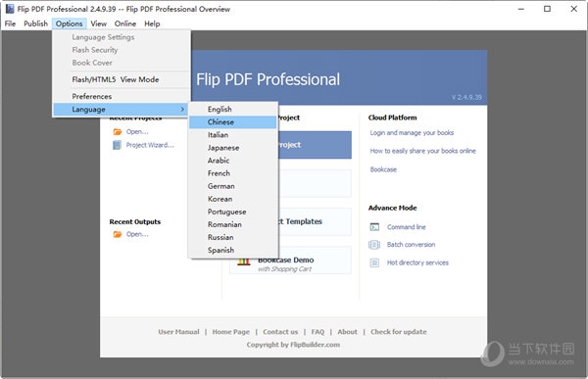The height and width of the screenshot is (379, 588).
Task: Click Login and manage your books
Action: pos(412,133)
